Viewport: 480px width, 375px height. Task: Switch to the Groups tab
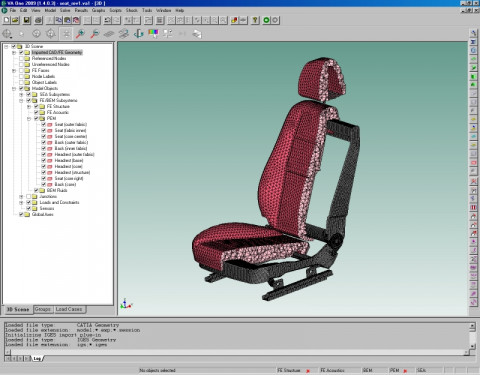click(43, 309)
